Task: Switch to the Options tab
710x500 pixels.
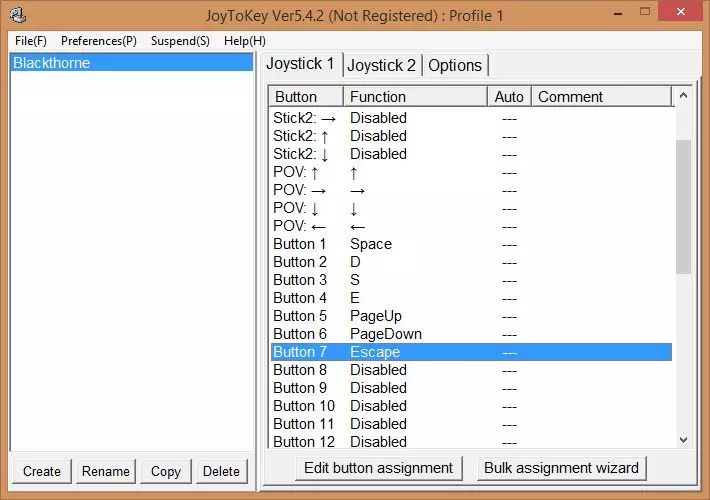Action: (455, 66)
